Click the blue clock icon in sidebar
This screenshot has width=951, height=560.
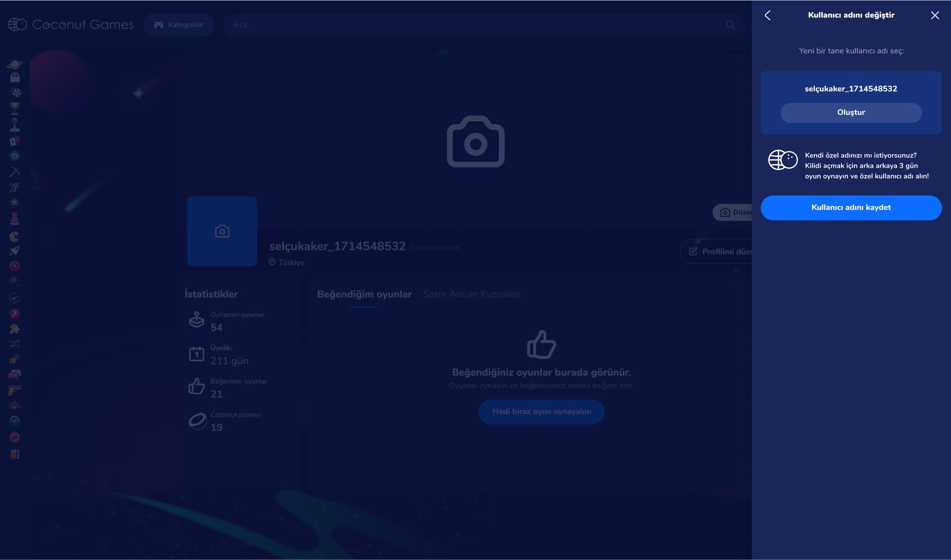click(x=15, y=156)
